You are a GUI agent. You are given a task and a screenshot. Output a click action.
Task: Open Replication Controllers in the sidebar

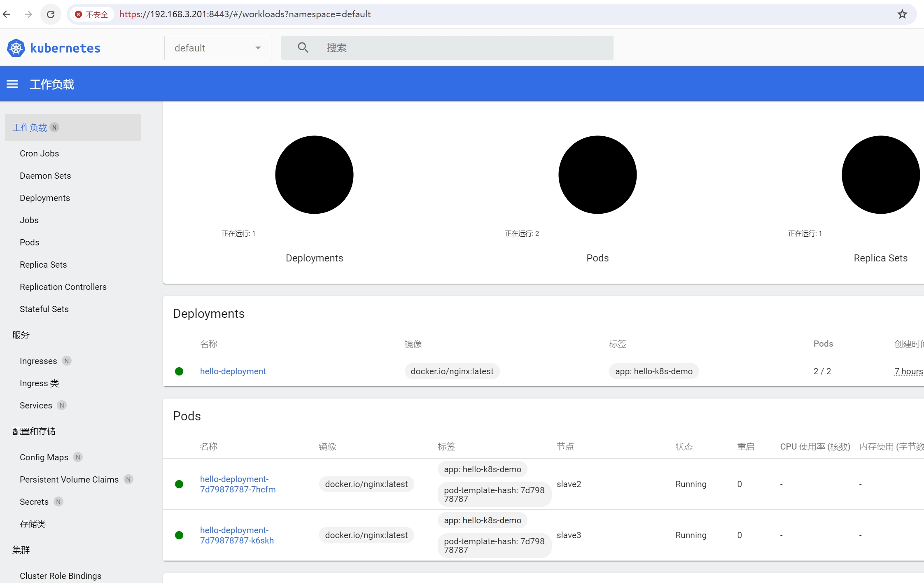63,287
